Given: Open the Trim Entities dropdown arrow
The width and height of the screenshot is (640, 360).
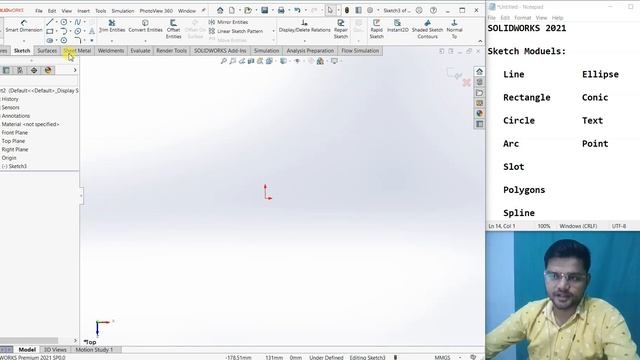Looking at the screenshot, I should click(112, 41).
